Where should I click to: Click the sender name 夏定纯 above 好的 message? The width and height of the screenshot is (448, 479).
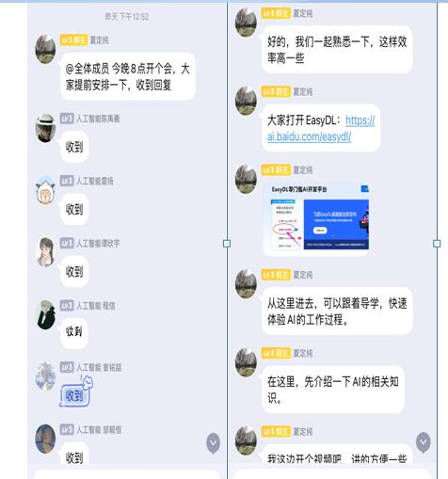303,13
